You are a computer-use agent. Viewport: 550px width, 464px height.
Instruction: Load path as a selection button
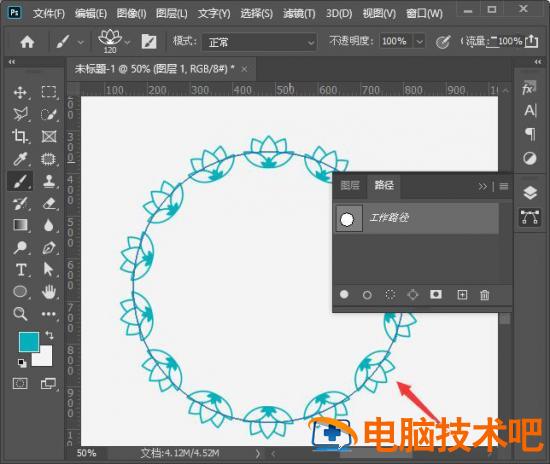390,295
